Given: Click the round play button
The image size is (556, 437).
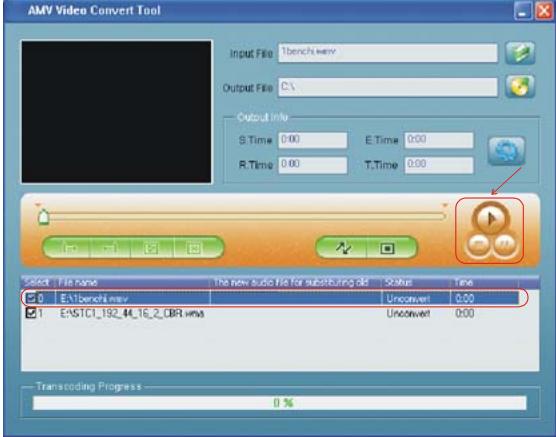Looking at the screenshot, I should click(x=490, y=219).
